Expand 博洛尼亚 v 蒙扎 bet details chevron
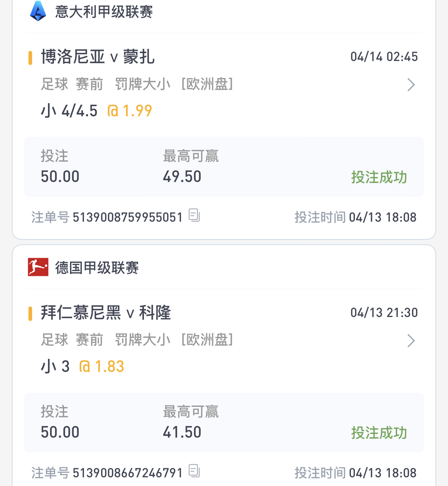The height and width of the screenshot is (486, 448). pyautogui.click(x=411, y=85)
